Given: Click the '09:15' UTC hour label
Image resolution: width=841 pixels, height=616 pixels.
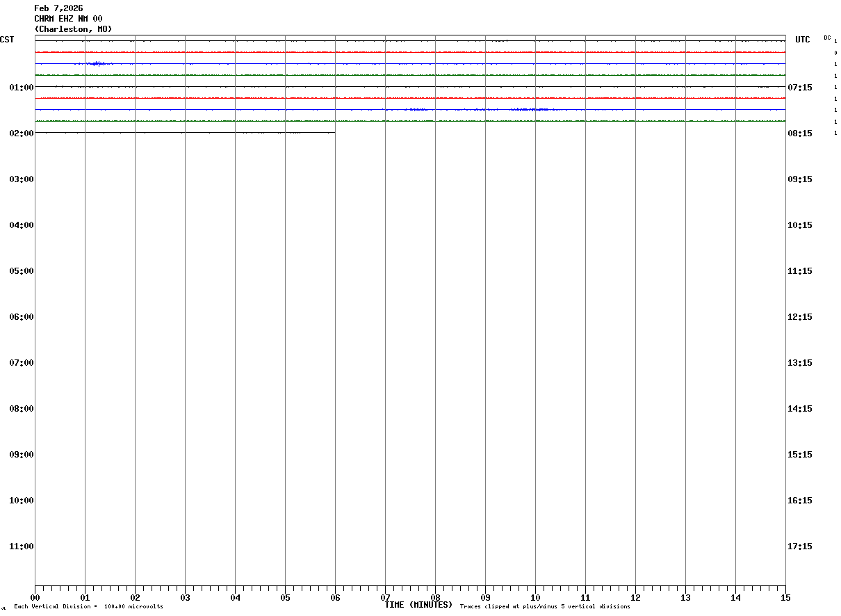Looking at the screenshot, I should [800, 179].
